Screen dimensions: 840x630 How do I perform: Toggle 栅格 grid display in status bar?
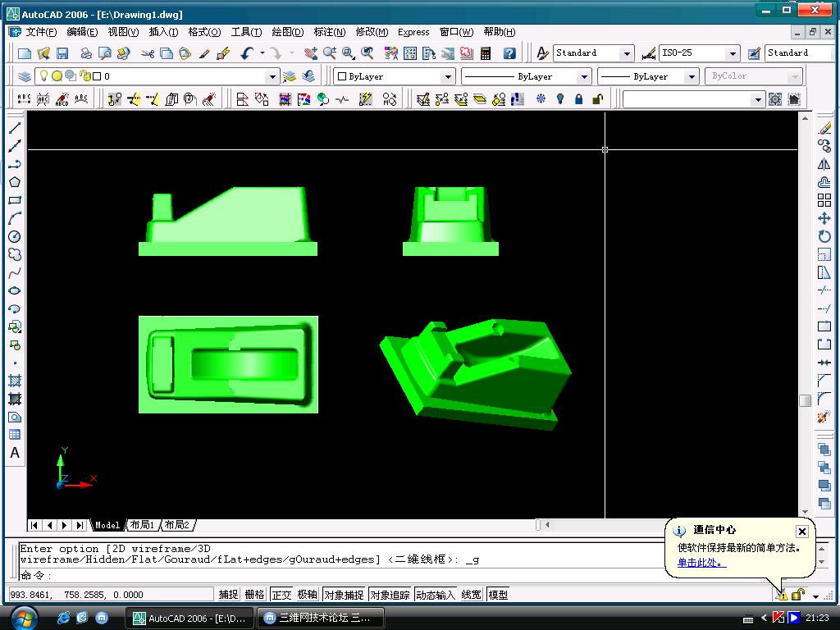coord(254,595)
